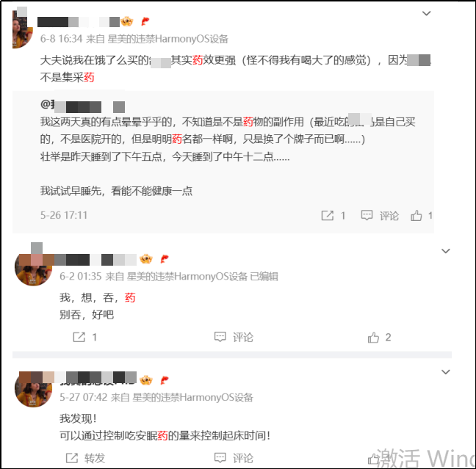Open the HarmonyOS device link at 5-27 07:42
This screenshot has height=469, width=476.
[x=192, y=397]
